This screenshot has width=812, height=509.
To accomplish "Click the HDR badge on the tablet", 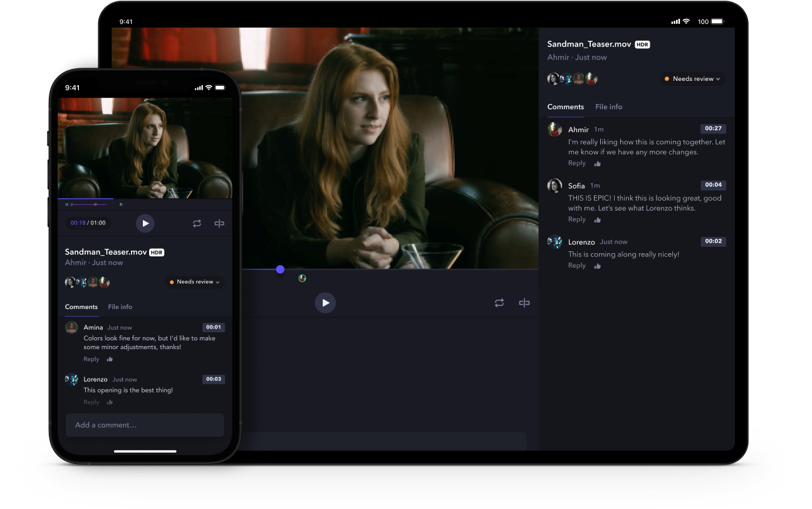I will click(x=642, y=45).
